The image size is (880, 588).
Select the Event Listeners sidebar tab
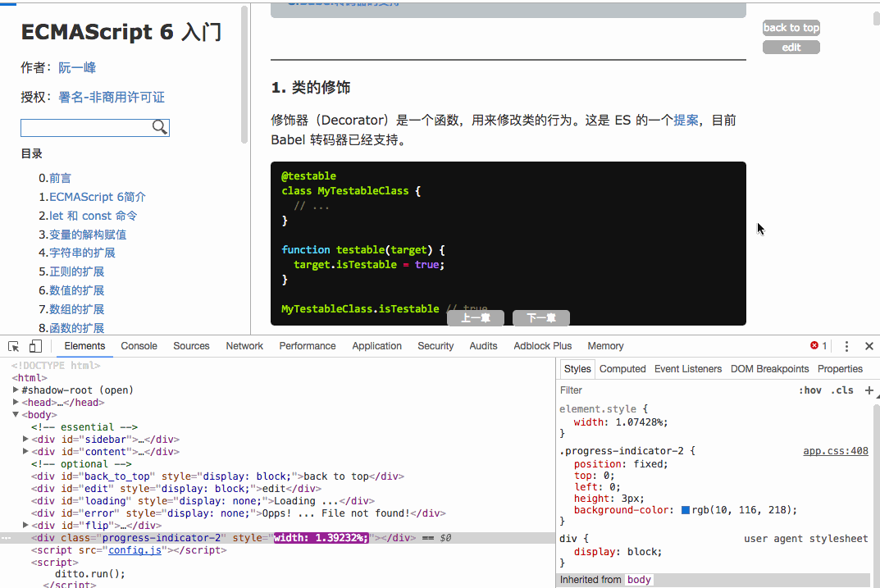pos(688,368)
